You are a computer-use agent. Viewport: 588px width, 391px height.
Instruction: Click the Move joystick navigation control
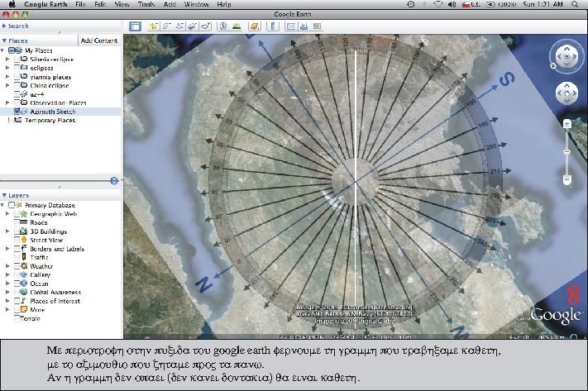pyautogui.click(x=566, y=93)
